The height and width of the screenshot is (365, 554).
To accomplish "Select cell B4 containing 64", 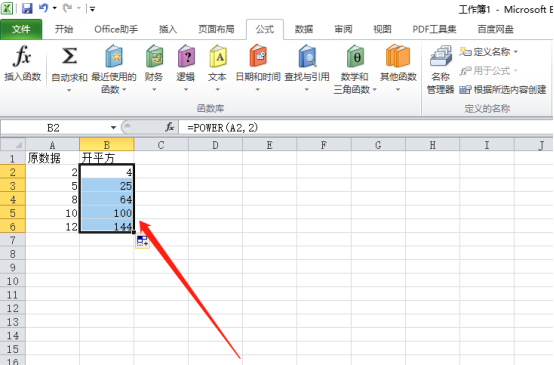I will (x=107, y=199).
